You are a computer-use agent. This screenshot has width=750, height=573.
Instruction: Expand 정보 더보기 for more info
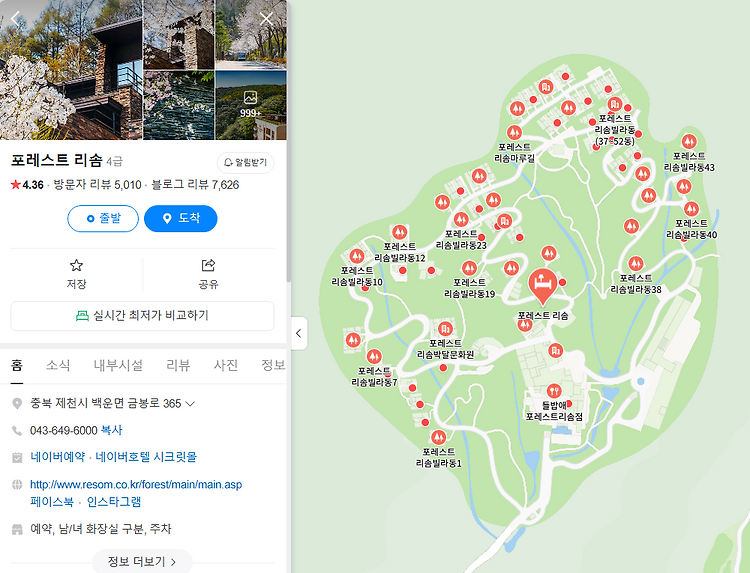click(x=142, y=561)
